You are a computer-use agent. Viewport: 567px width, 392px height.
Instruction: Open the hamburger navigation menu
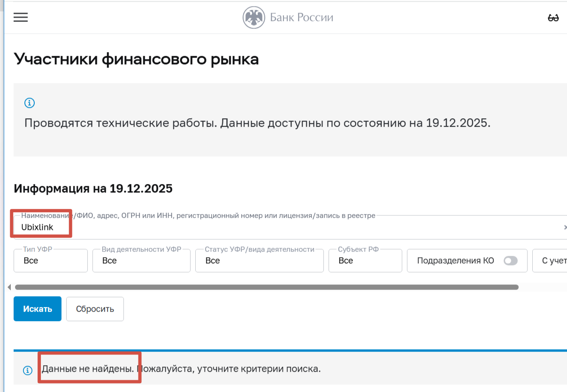pyautogui.click(x=21, y=17)
